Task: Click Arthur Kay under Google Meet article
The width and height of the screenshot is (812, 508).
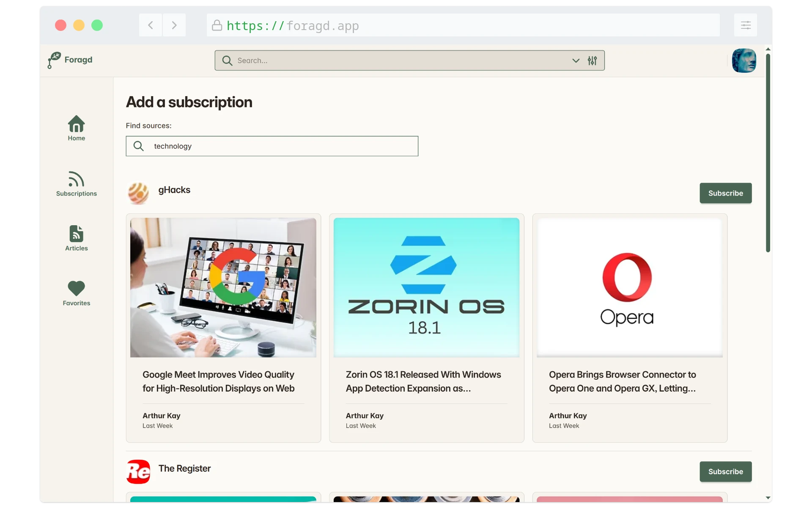Action: click(162, 416)
